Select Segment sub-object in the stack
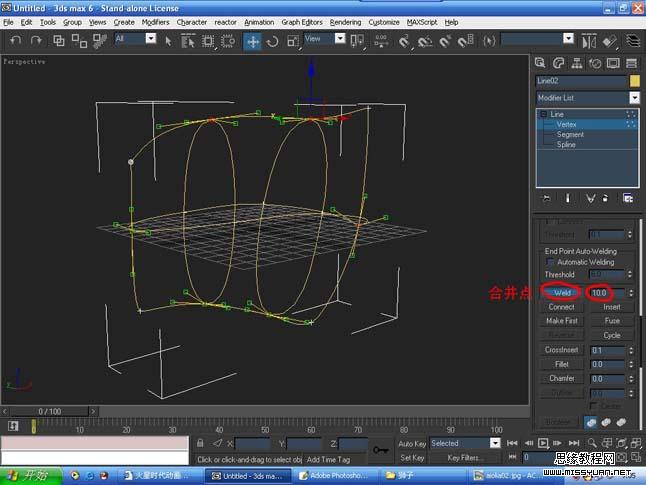Viewport: 646px width, 485px height. (570, 134)
